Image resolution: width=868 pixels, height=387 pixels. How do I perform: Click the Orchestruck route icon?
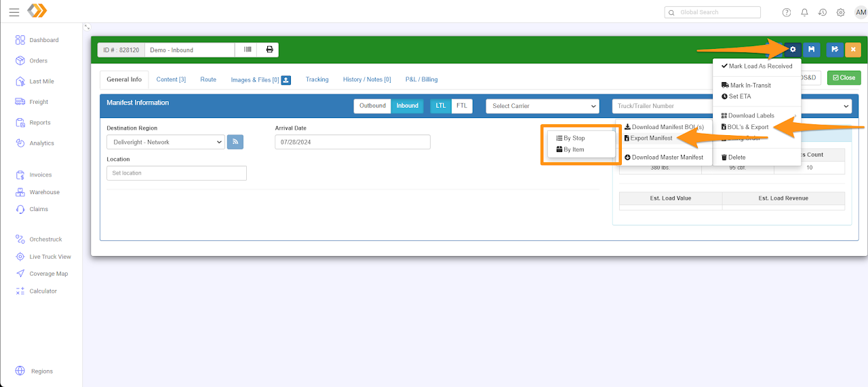coord(20,239)
